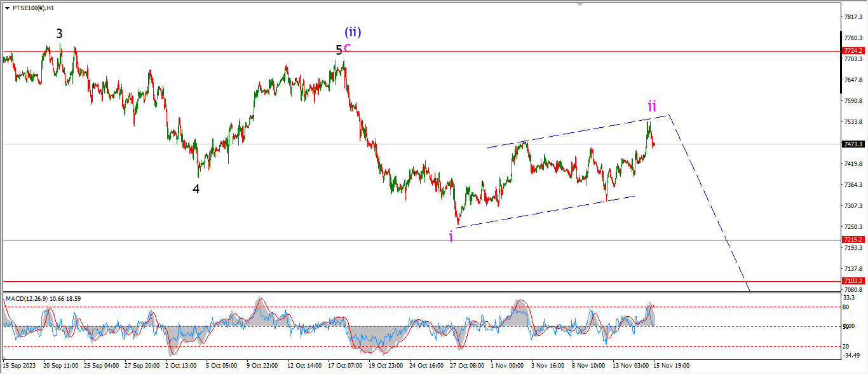Click the 7703.5 value on the price axis

click(852, 59)
